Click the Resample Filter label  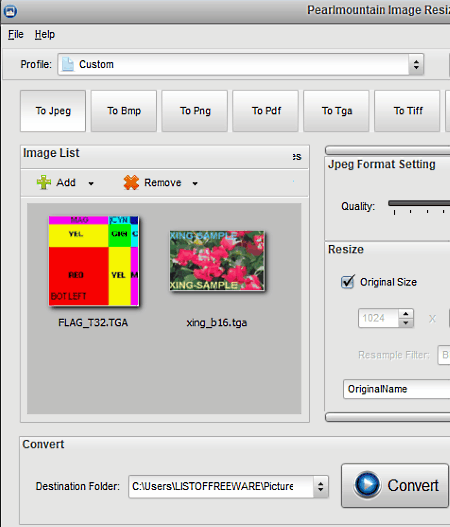pyautogui.click(x=394, y=355)
